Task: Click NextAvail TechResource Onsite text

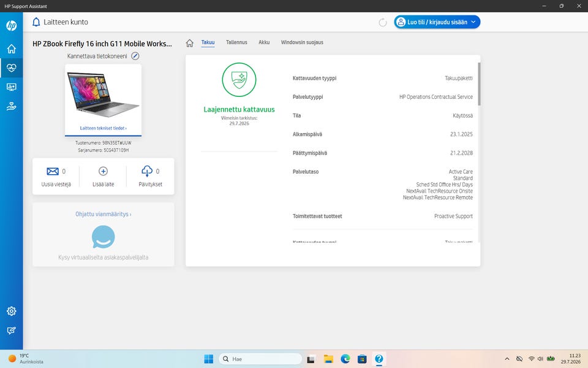Action: tap(440, 191)
